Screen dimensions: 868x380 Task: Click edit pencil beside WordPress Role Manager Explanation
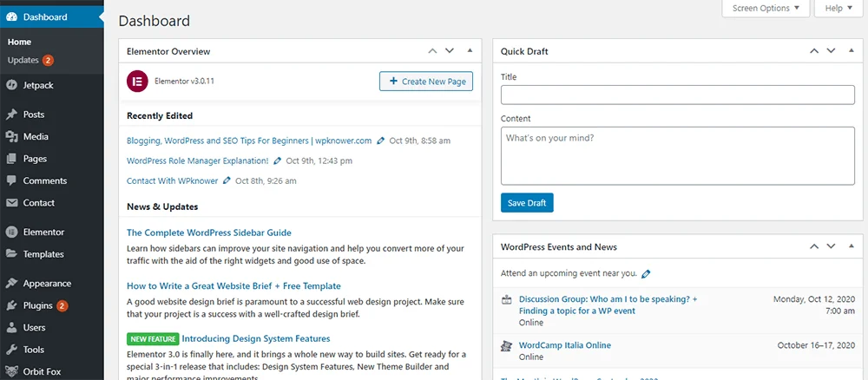point(278,161)
